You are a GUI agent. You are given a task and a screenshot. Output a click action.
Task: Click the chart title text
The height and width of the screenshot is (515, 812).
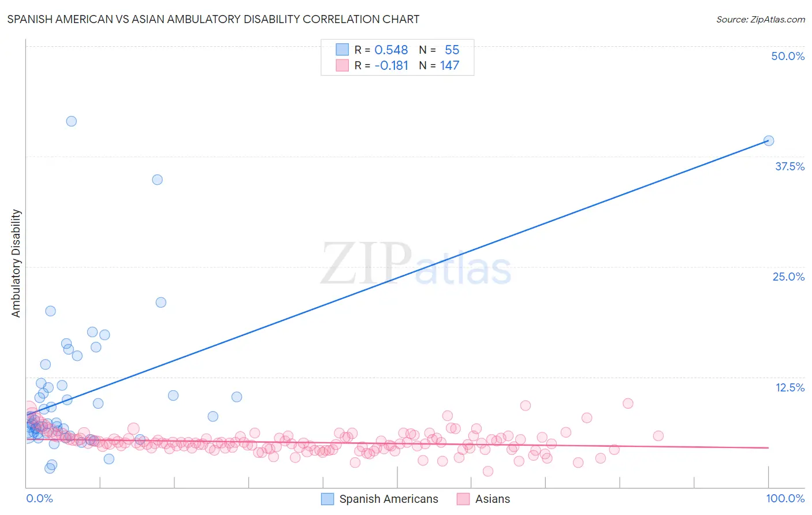pos(213,19)
